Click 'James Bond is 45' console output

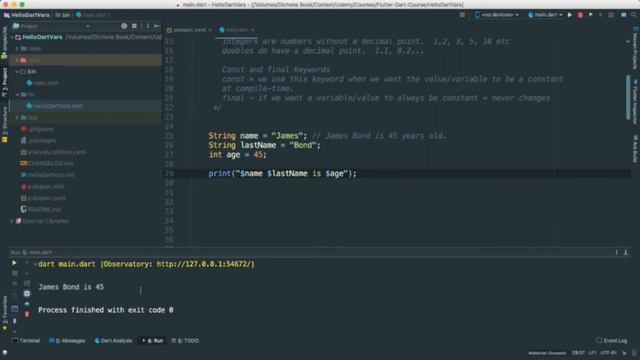(x=71, y=287)
